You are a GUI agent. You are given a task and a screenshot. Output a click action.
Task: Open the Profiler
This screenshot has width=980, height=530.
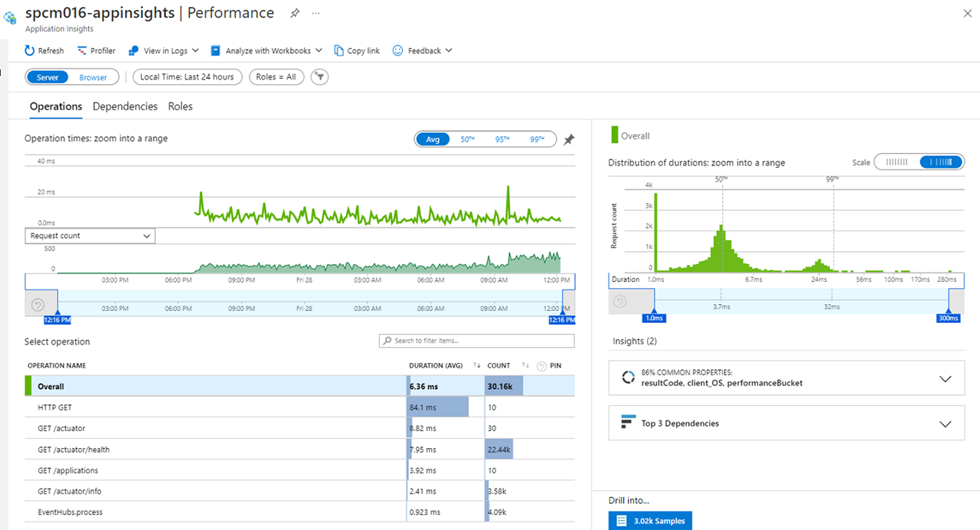click(x=96, y=51)
